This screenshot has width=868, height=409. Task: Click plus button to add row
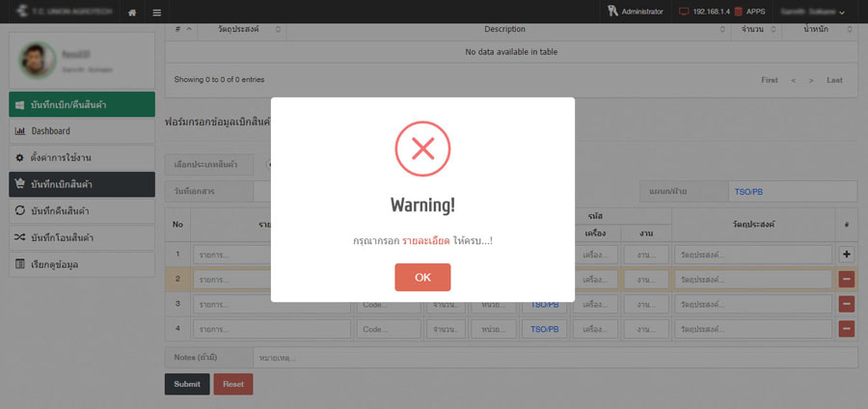(x=847, y=255)
